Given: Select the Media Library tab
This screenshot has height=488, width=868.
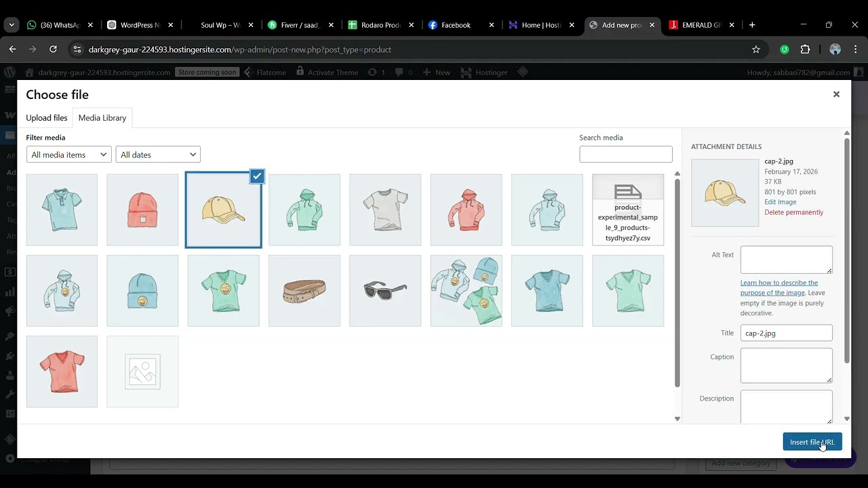Looking at the screenshot, I should click(x=102, y=118).
